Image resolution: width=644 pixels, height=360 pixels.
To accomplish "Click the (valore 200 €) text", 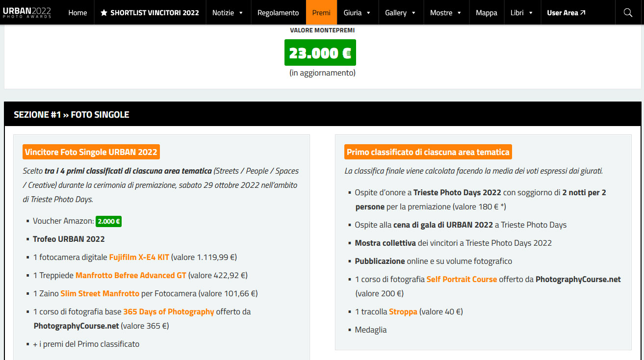I will click(x=380, y=293).
